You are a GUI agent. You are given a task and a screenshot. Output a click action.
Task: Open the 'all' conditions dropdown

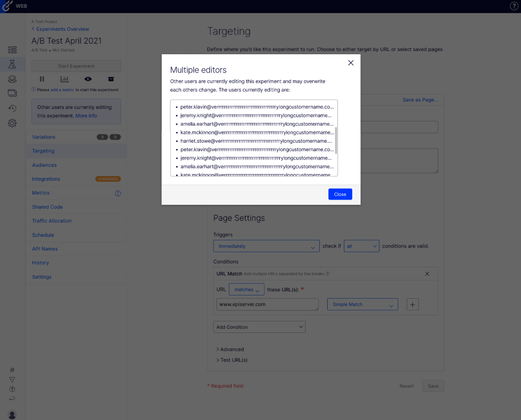361,246
